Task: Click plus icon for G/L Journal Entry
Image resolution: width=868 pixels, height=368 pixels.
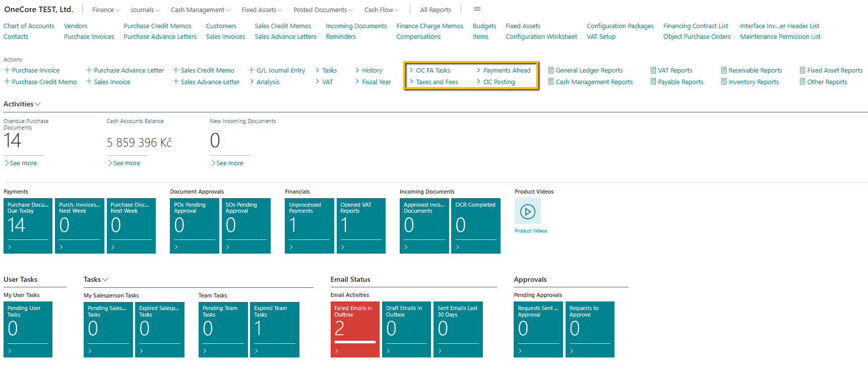Action: (x=252, y=71)
